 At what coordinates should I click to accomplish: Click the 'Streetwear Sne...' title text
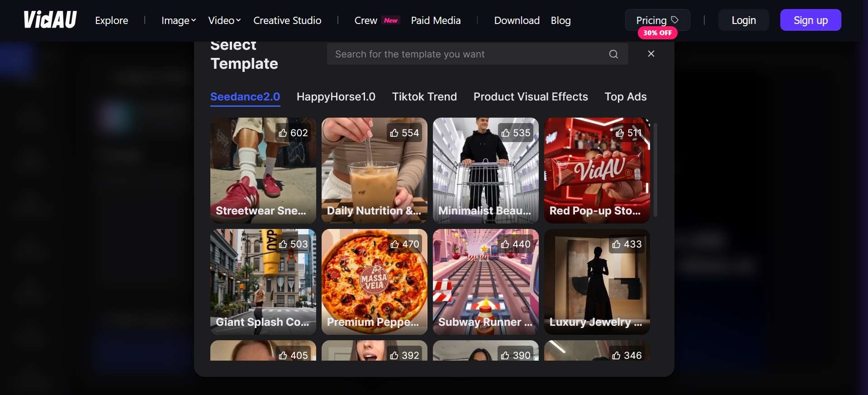(261, 211)
